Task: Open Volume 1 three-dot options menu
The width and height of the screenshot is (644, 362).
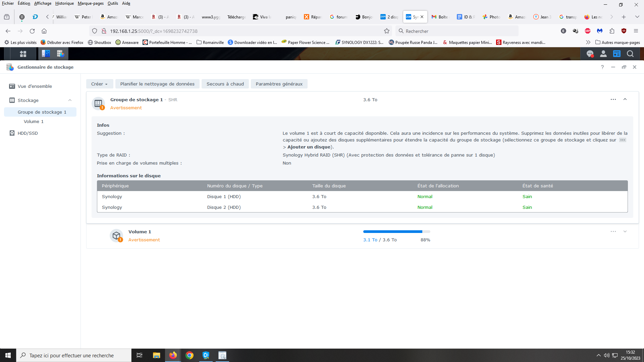Action: (613, 232)
